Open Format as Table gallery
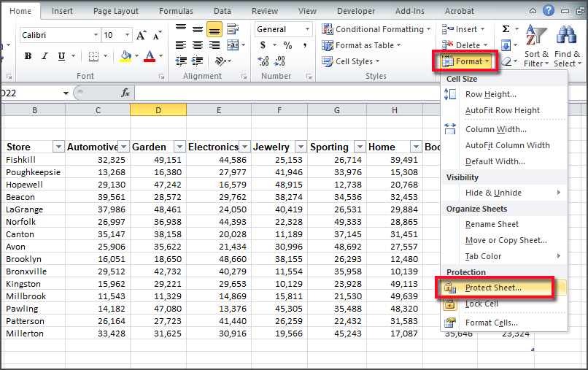588x370 pixels. coord(362,45)
